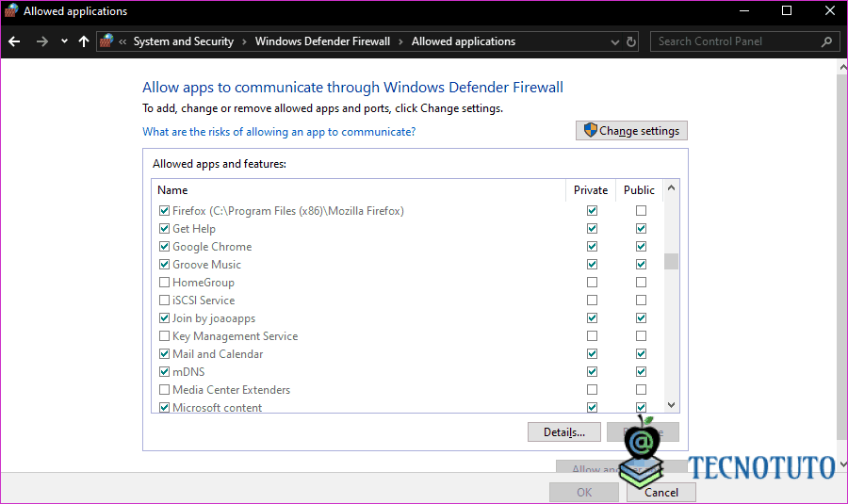The image size is (848, 504).
Task: Click Change settings button
Action: point(631,131)
